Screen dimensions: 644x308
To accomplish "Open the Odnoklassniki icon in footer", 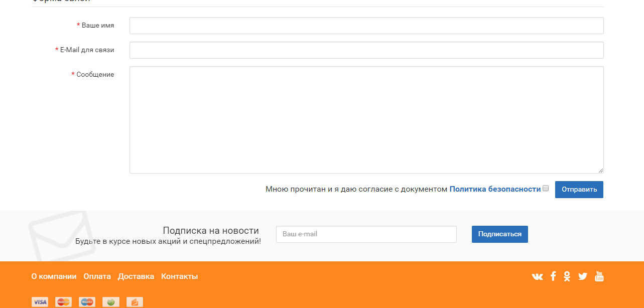I will pos(567,276).
